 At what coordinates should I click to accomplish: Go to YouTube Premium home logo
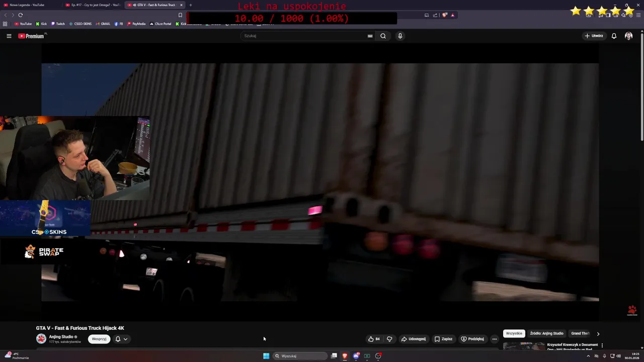[x=32, y=36]
